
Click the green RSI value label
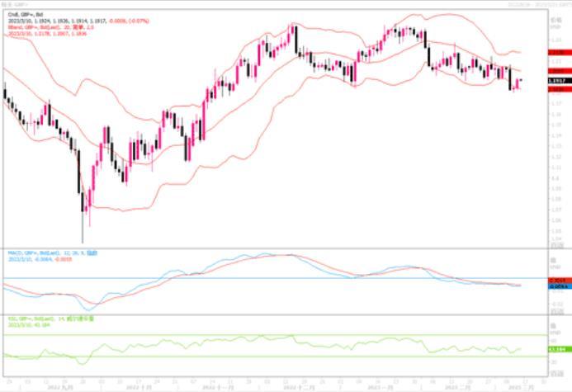click(560, 349)
